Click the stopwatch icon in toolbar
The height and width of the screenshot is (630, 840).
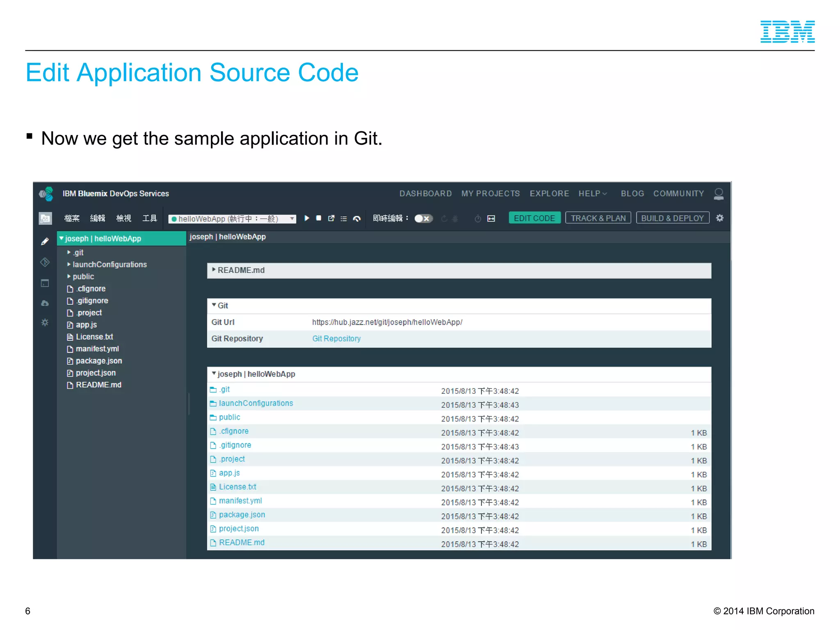[x=478, y=219]
